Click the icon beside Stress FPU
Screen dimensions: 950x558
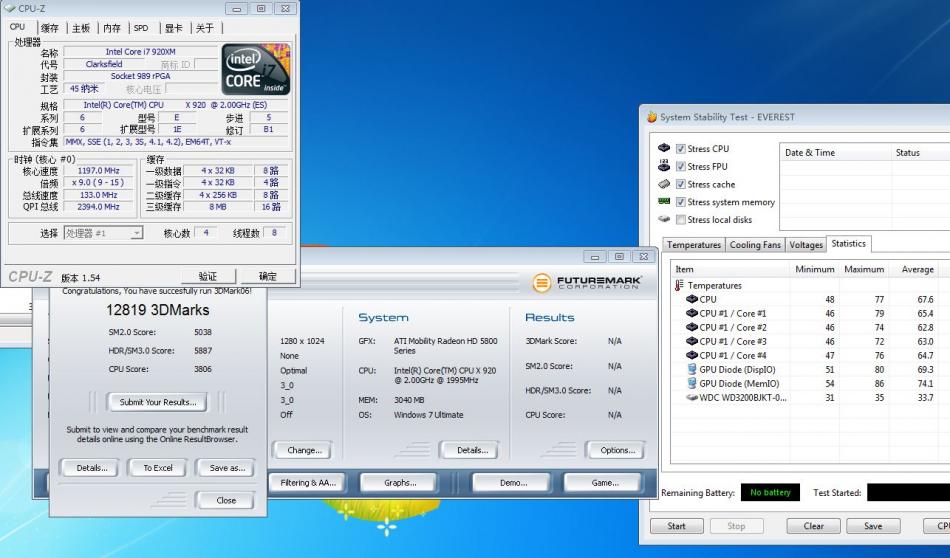664,165
